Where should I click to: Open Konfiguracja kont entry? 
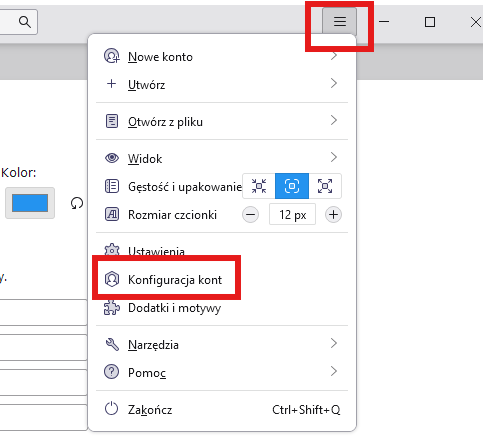point(222,279)
